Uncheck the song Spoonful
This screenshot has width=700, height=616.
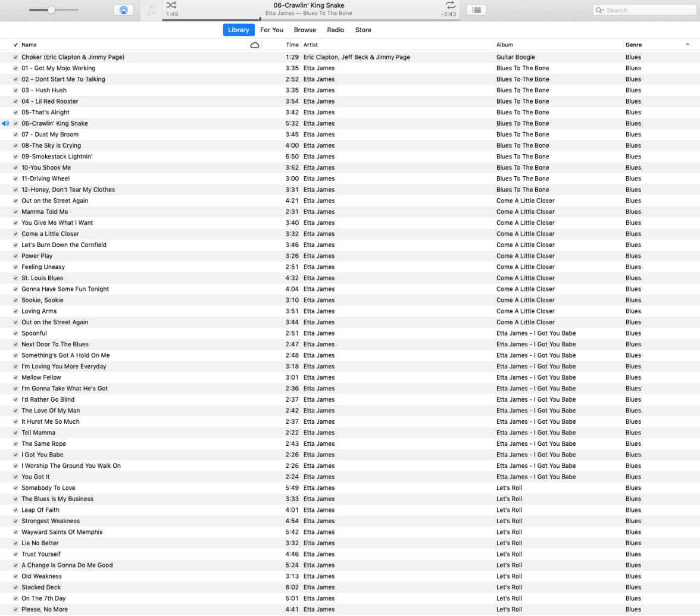(x=15, y=333)
